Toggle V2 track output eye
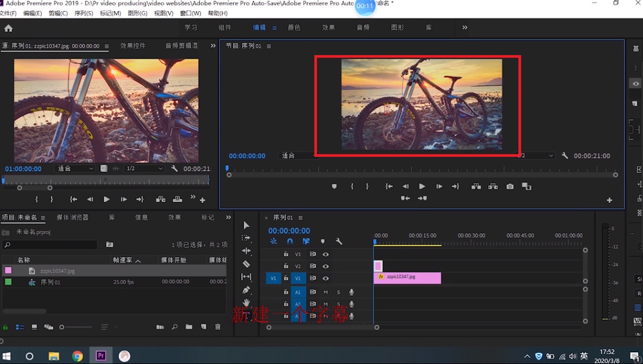 [x=325, y=267]
